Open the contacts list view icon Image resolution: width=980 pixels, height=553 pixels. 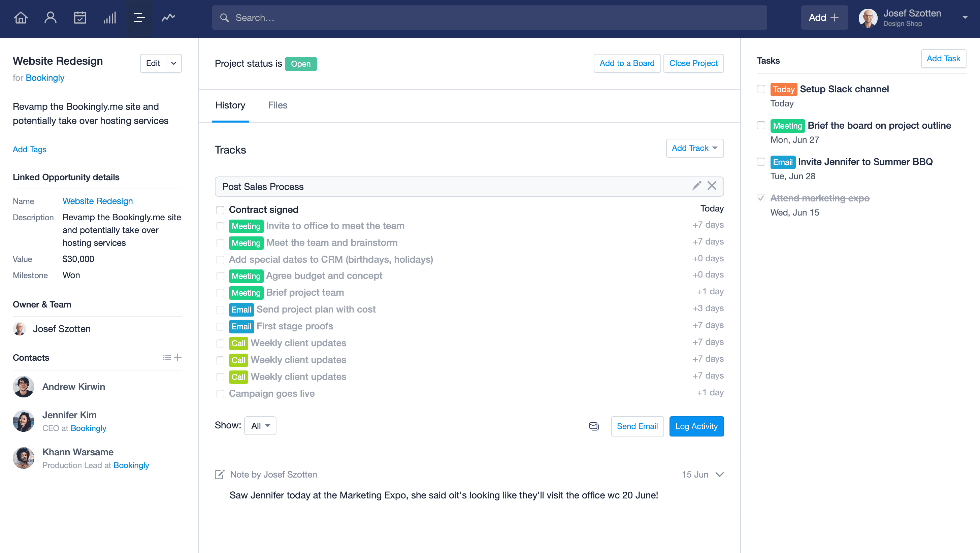click(x=167, y=357)
